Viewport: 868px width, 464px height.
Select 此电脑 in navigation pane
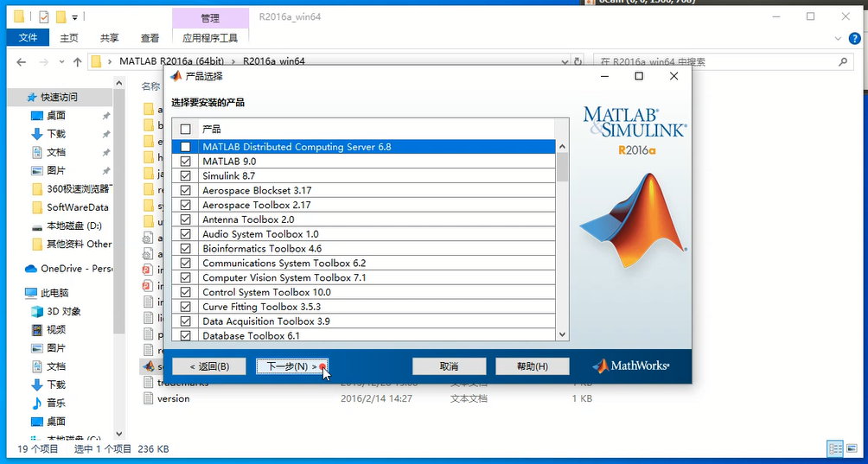click(x=54, y=293)
